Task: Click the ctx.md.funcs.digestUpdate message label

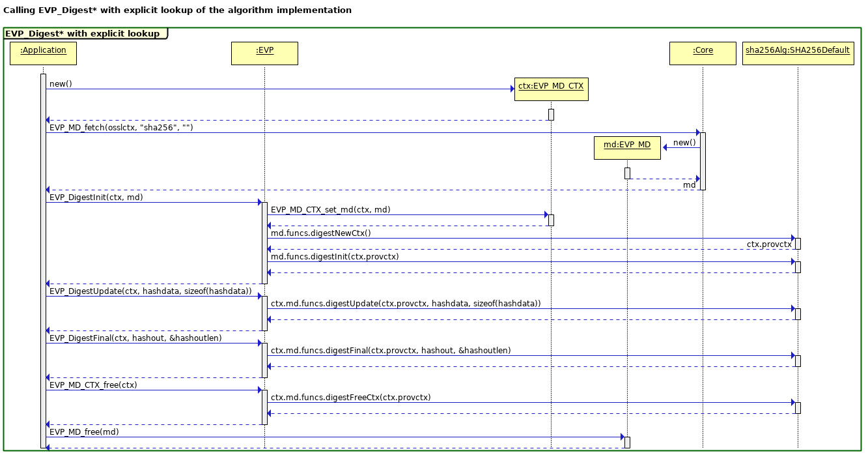Action: 405,303
